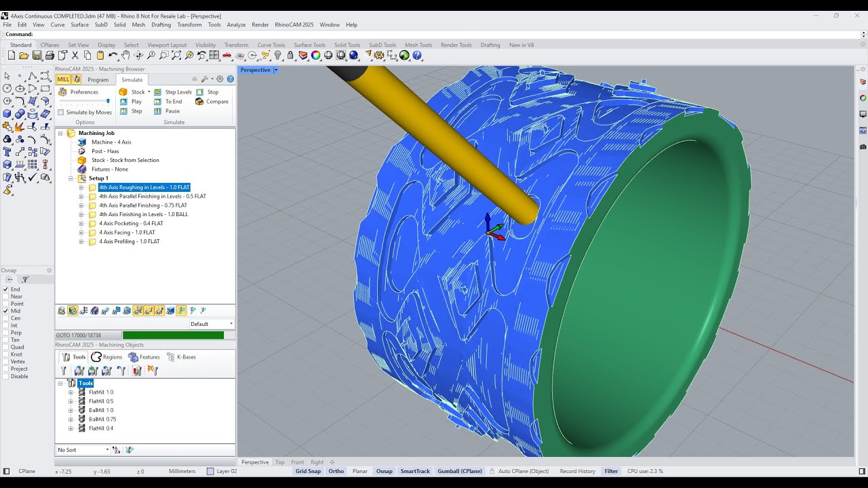Collapse the Setup 1 tree node
868x488 pixels.
[72, 178]
